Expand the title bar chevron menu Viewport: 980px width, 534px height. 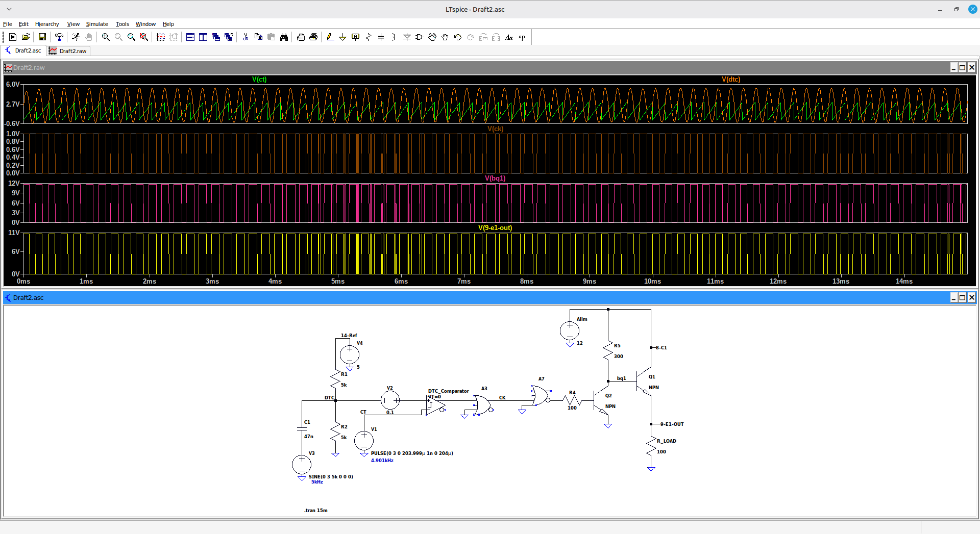[9, 9]
